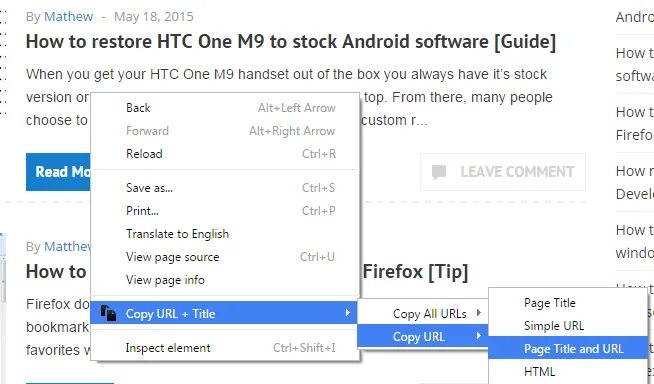
Task: Choose Simple URL option
Action: tap(568, 326)
